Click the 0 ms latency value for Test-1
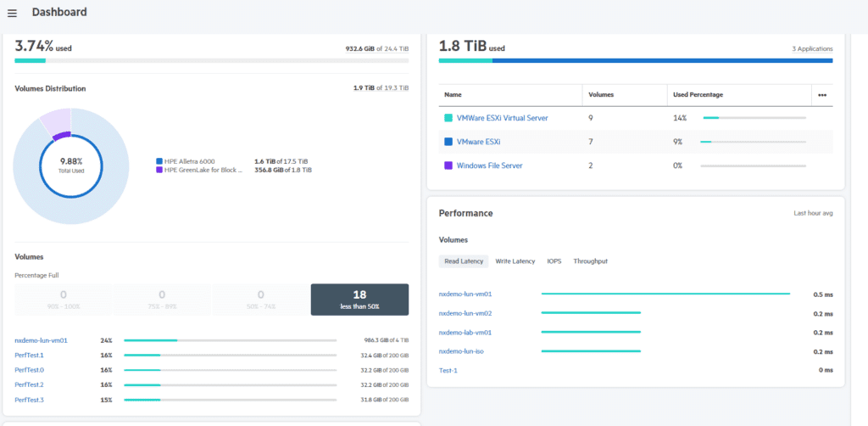Image resolution: width=868 pixels, height=426 pixels. tap(826, 371)
